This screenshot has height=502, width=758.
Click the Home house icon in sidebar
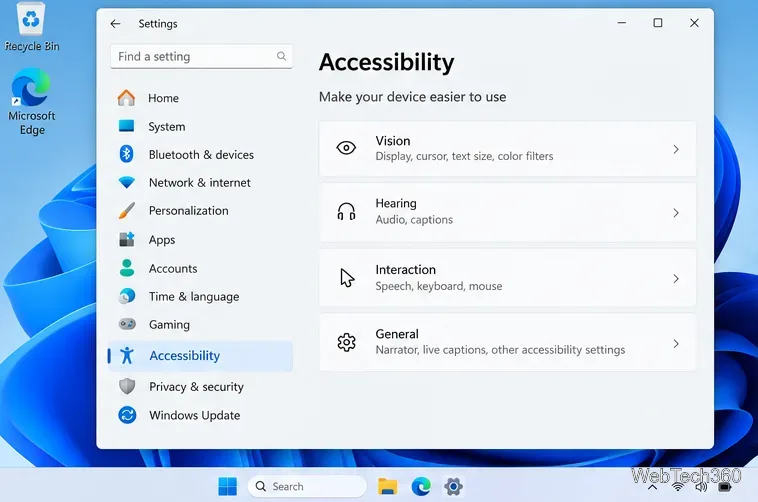[x=126, y=98]
